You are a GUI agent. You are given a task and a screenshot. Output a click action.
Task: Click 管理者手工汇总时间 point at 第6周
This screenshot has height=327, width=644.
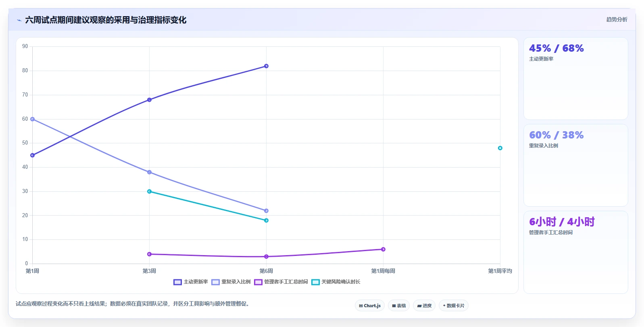click(x=266, y=257)
